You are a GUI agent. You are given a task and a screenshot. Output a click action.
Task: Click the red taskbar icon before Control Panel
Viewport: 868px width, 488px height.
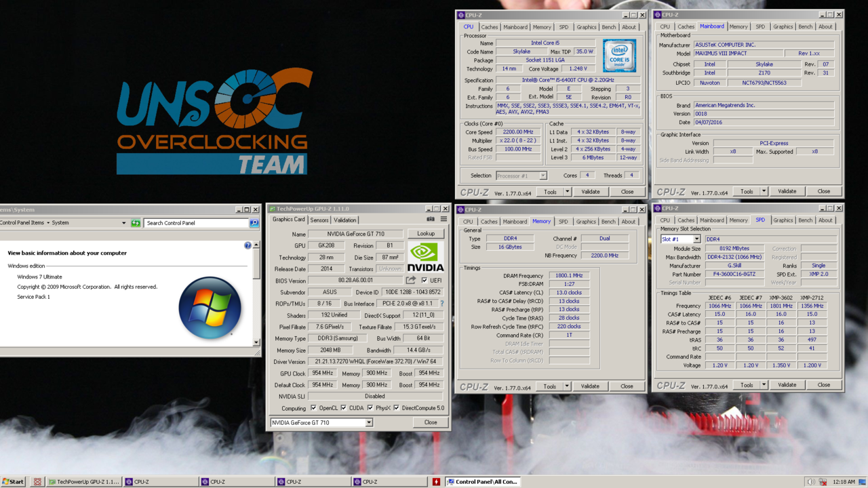click(436, 482)
